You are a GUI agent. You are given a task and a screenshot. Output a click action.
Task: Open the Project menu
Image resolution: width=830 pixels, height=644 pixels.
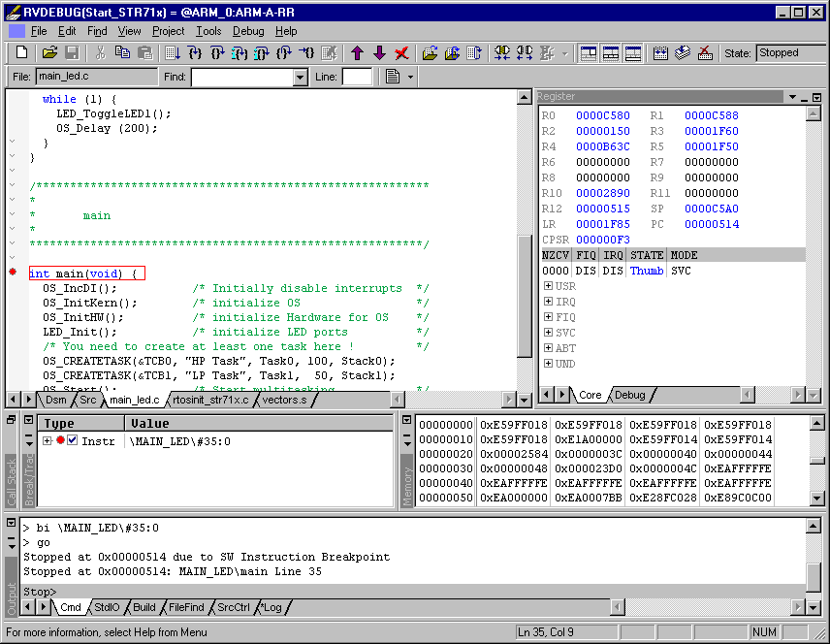168,31
